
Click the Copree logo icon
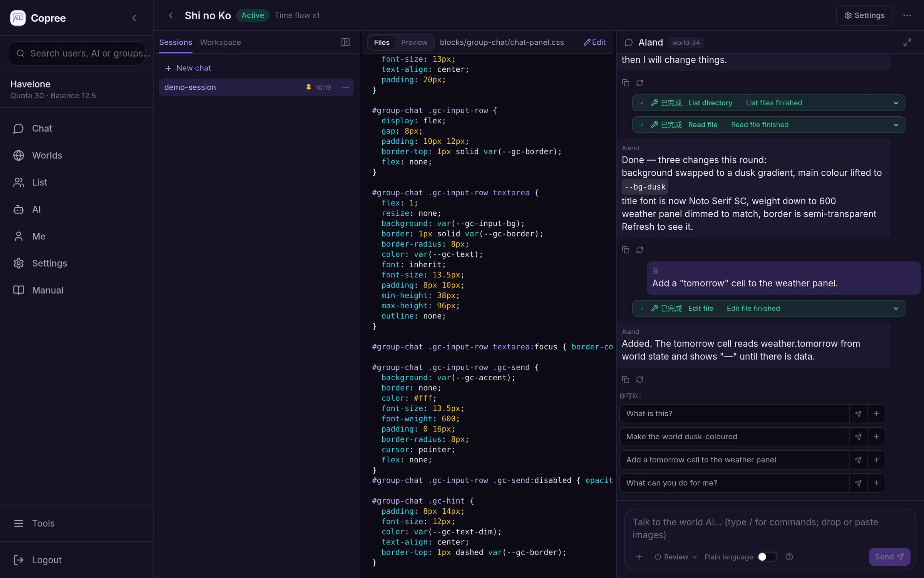click(18, 18)
